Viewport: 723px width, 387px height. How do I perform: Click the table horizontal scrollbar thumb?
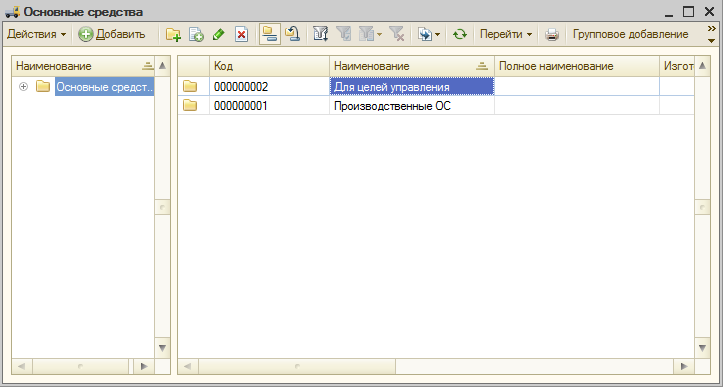[x=297, y=367]
